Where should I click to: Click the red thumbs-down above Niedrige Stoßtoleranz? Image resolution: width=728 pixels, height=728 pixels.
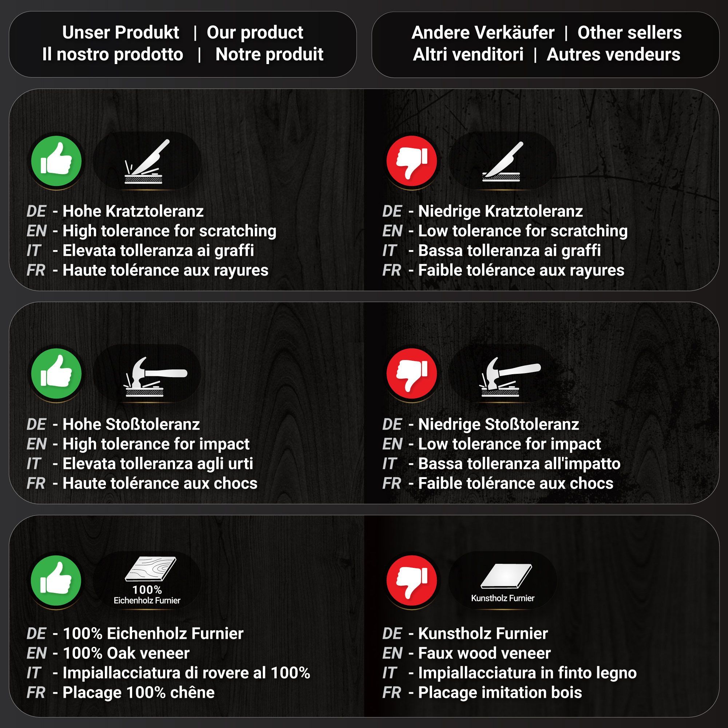[x=412, y=374]
